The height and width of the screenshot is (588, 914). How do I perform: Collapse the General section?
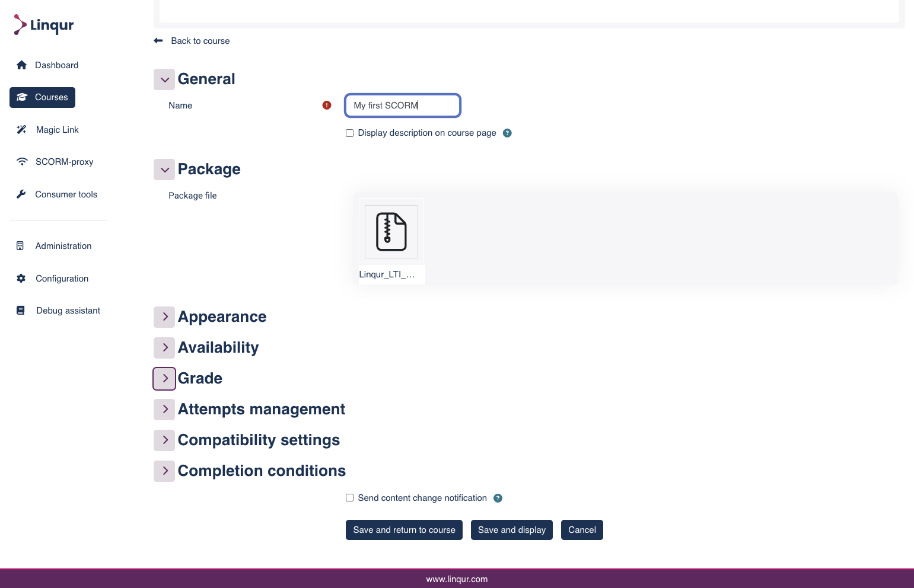[164, 79]
